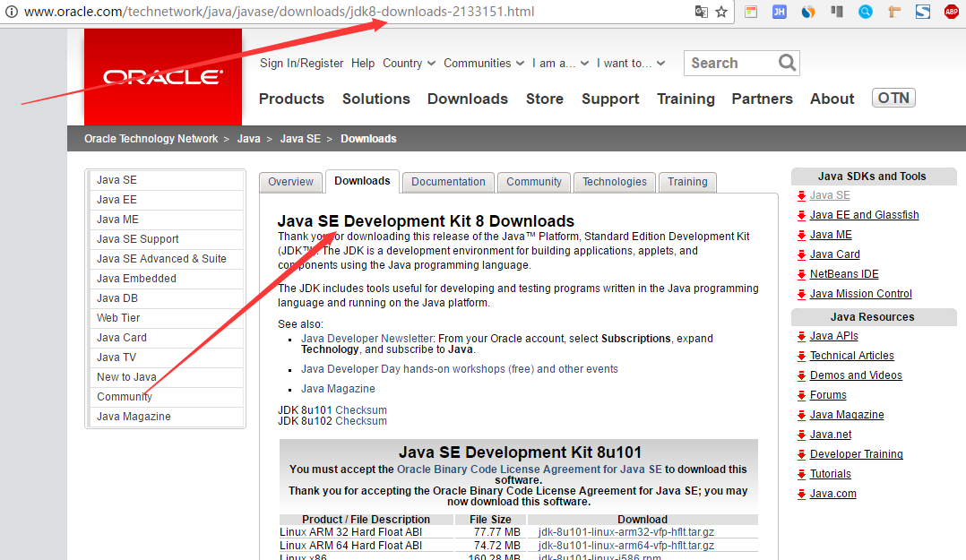Click Oracle Technology Network breadcrumb

151,139
